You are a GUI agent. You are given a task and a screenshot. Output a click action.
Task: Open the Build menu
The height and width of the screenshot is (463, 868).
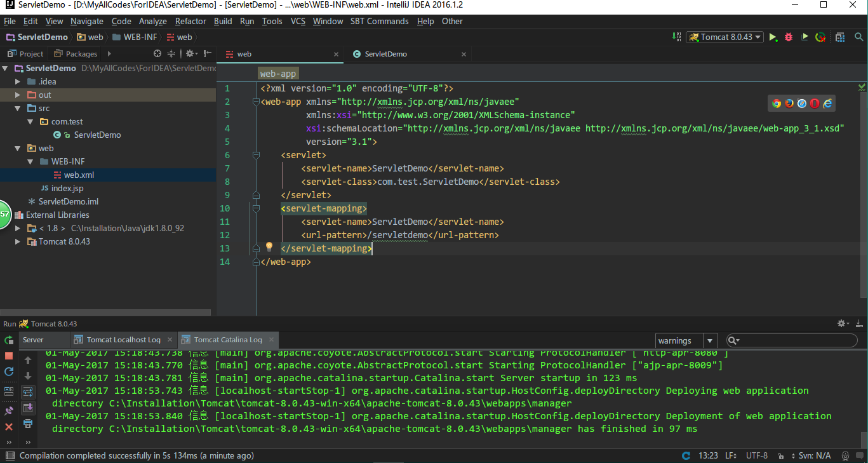(223, 21)
